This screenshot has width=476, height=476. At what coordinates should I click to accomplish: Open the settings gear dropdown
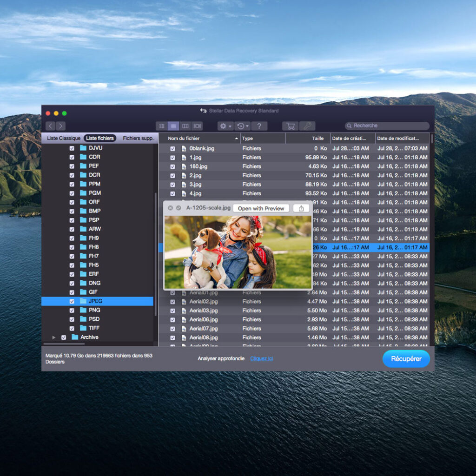click(x=225, y=126)
